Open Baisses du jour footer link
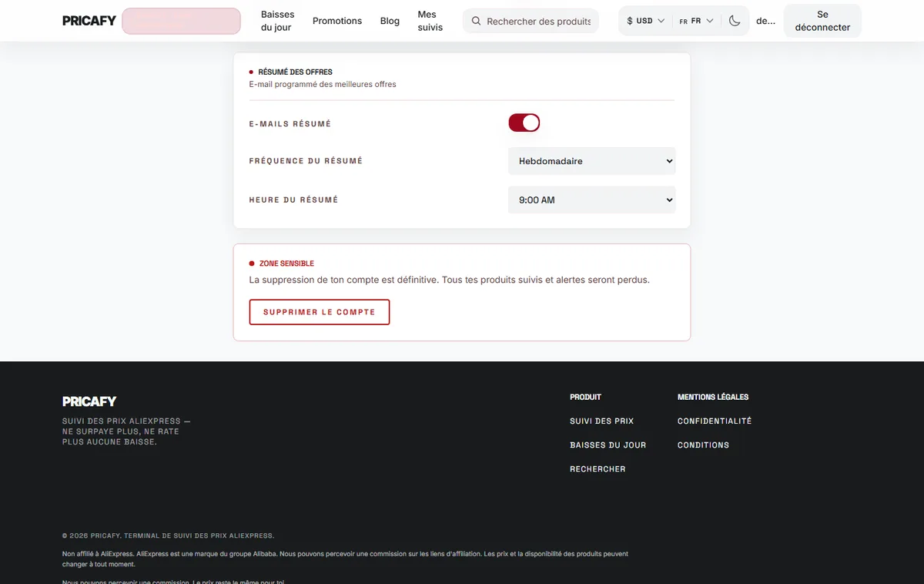Image resolution: width=924 pixels, height=584 pixels. pos(608,445)
